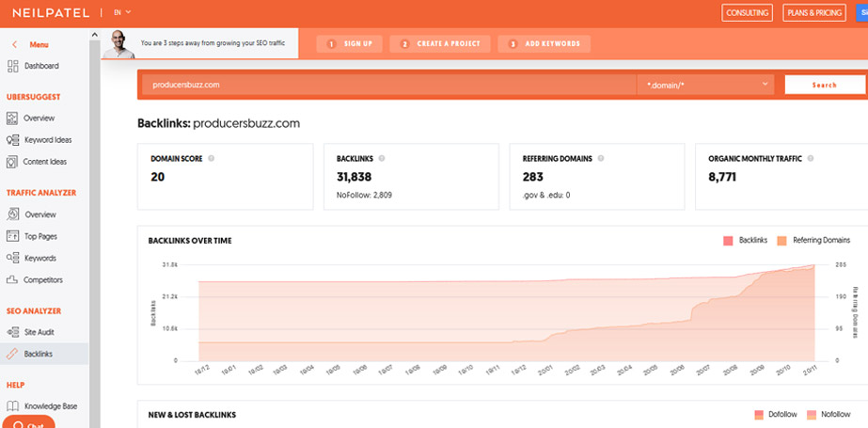Click the organic traffic value 8,771
Viewport: 868px width, 428px height.
[x=722, y=177]
